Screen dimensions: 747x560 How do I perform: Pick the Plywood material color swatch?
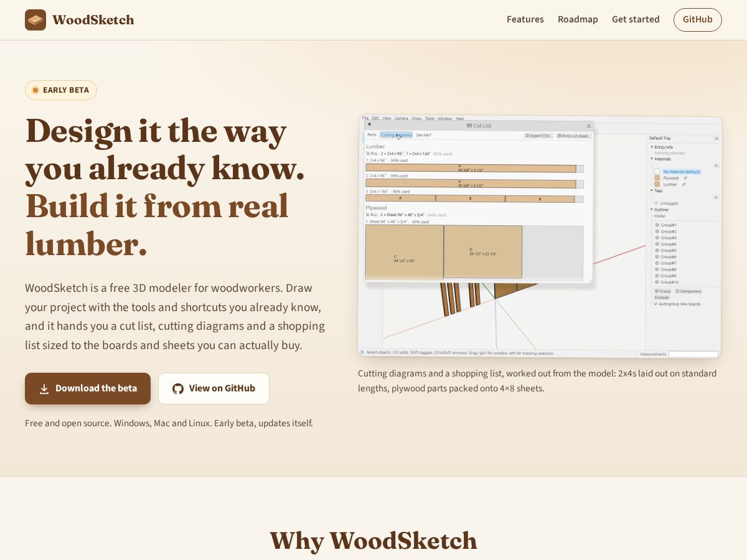[x=657, y=178]
